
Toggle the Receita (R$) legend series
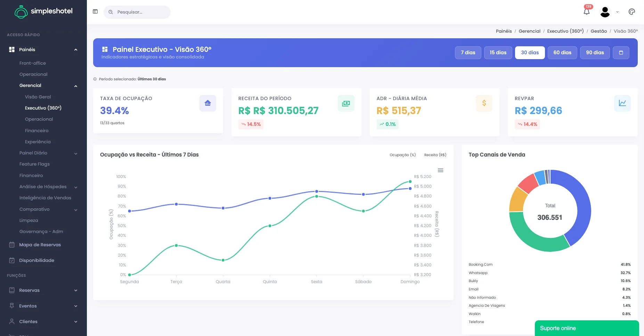pyautogui.click(x=435, y=155)
